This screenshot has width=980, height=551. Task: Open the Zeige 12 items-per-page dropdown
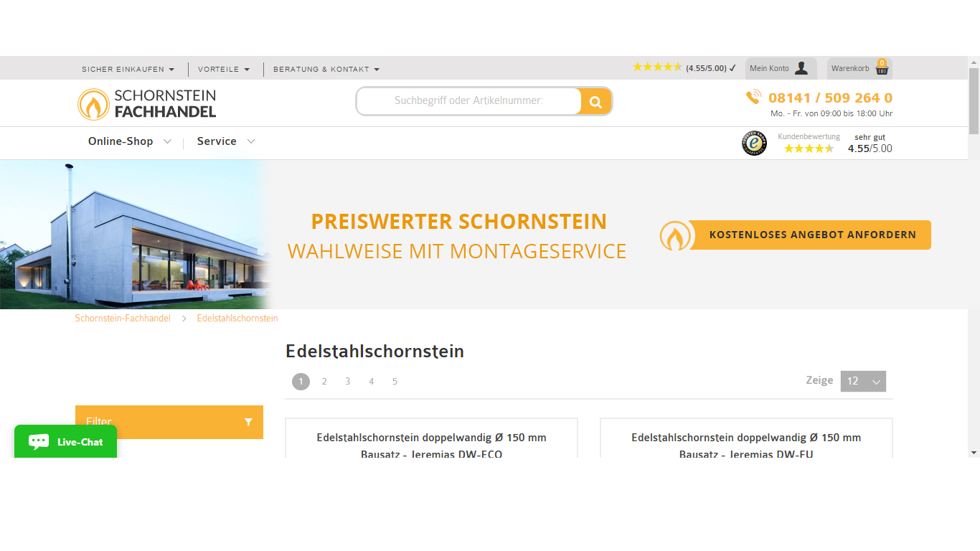(x=863, y=381)
